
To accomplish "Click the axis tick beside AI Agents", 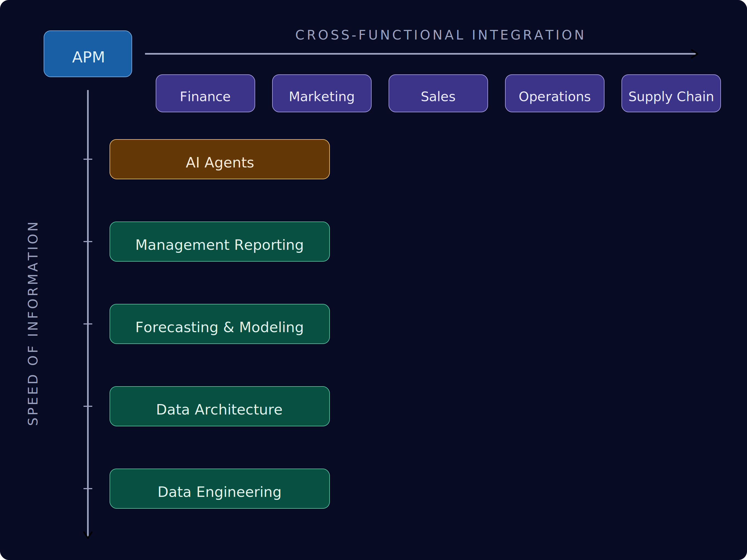I will [x=88, y=159].
